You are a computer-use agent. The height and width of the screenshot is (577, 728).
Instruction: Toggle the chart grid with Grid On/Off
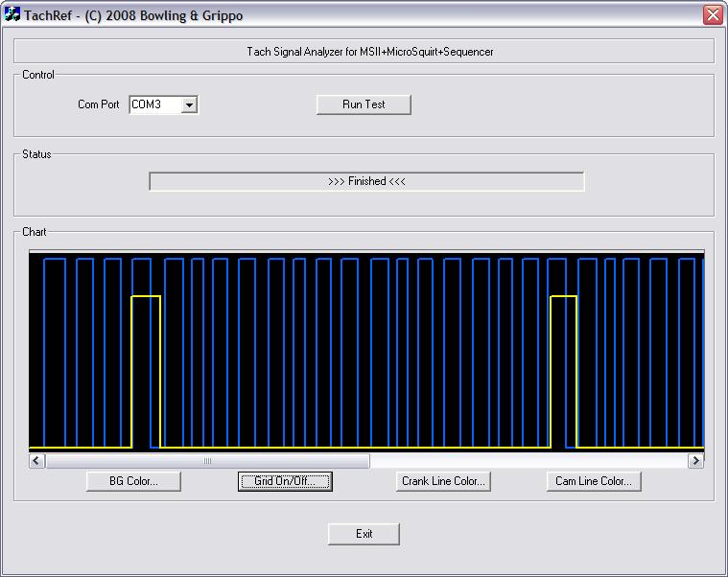pyautogui.click(x=285, y=481)
